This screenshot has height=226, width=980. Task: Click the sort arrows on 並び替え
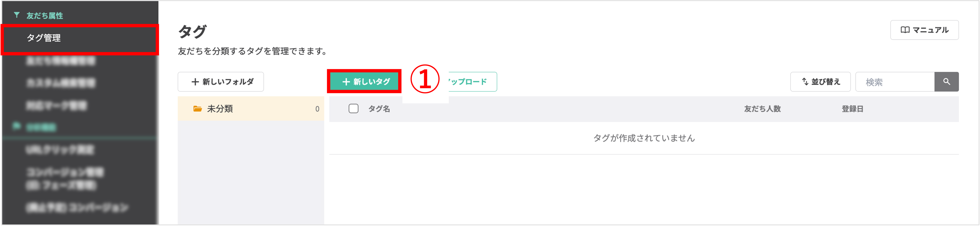point(805,82)
